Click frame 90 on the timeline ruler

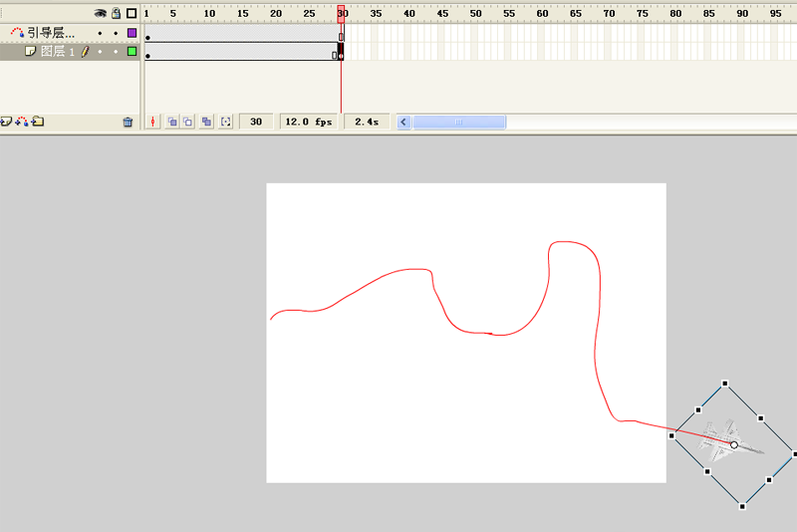pos(742,13)
